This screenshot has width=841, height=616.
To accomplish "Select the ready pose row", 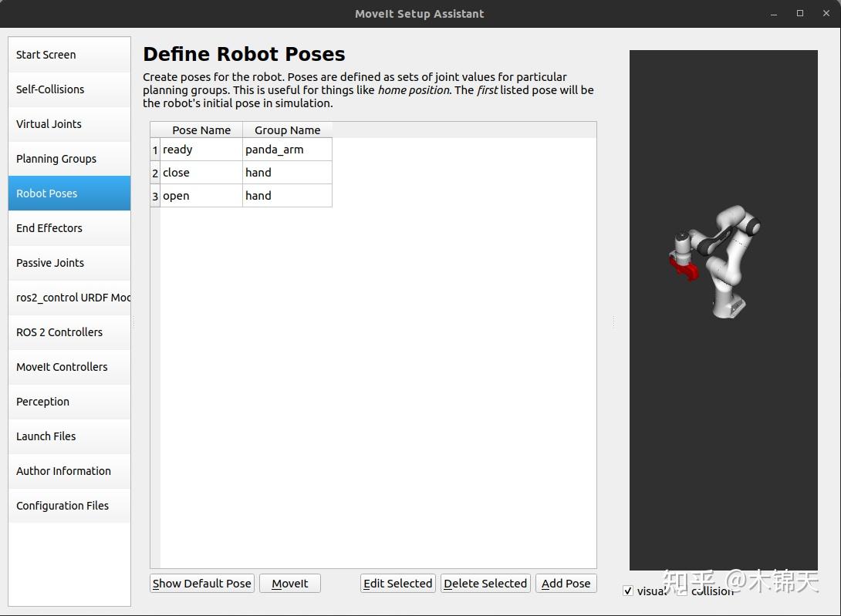I will pos(199,149).
